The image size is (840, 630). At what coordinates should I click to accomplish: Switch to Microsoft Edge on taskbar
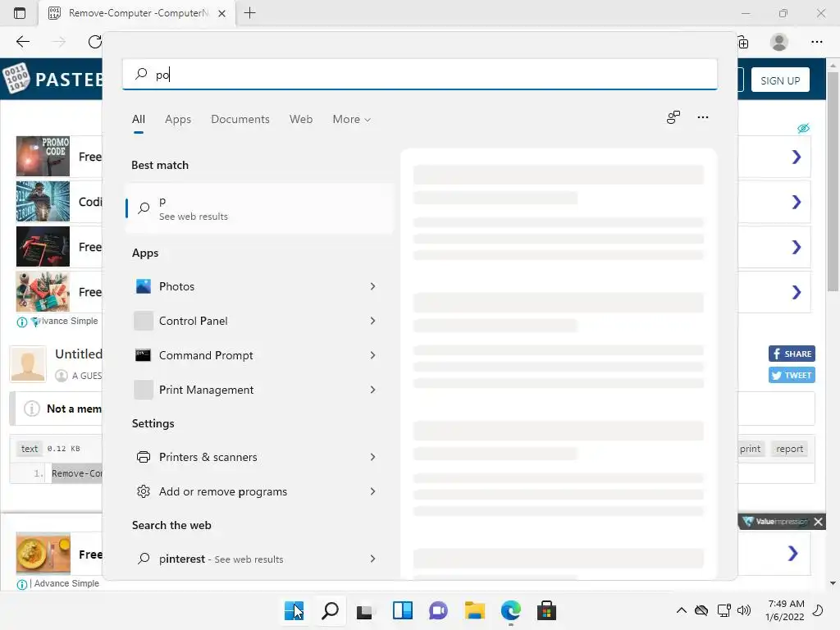click(x=510, y=610)
